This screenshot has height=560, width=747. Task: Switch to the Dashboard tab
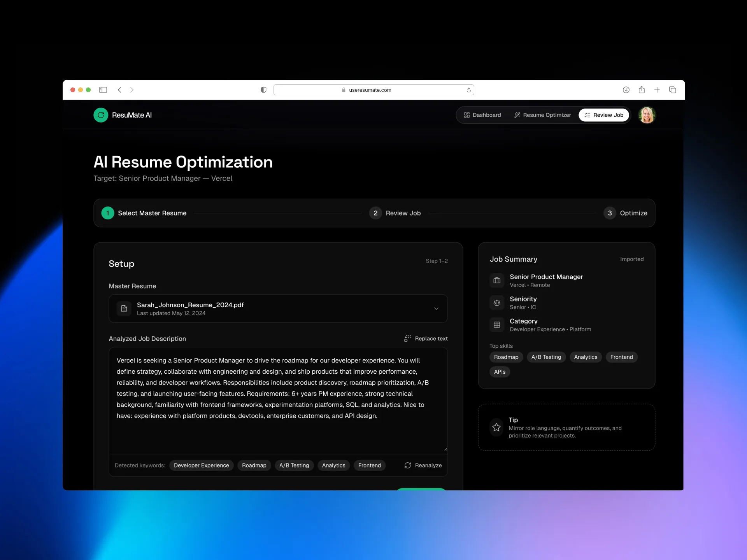(x=482, y=115)
